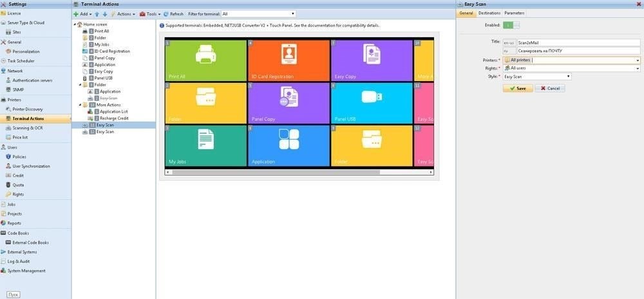Select the teal My Jobs tile
This screenshot has height=299, width=644.
(x=206, y=145)
